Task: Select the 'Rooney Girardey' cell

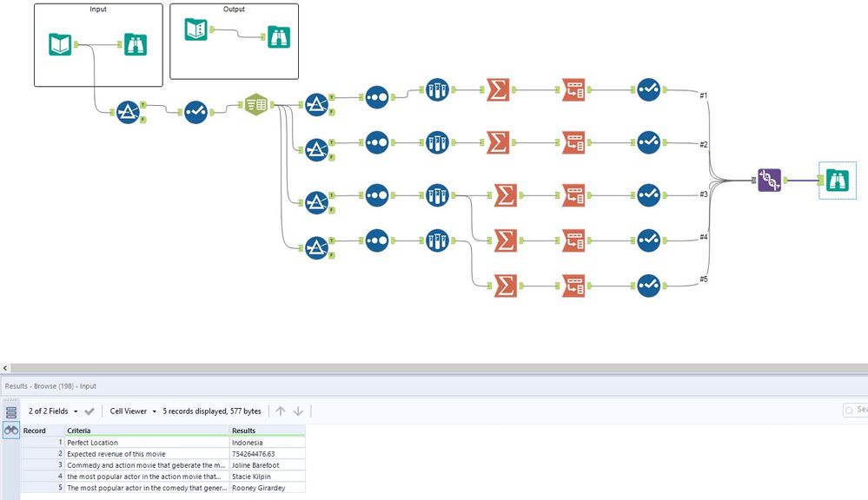Action: (x=268, y=488)
